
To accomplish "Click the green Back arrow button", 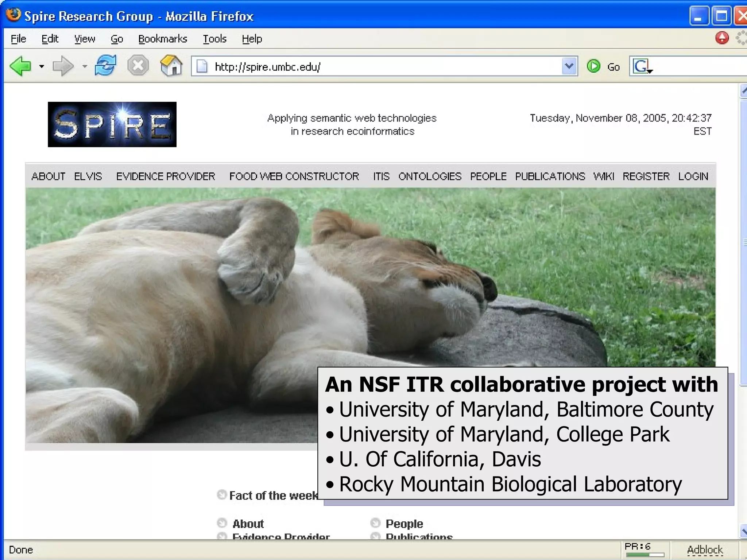I will click(21, 66).
